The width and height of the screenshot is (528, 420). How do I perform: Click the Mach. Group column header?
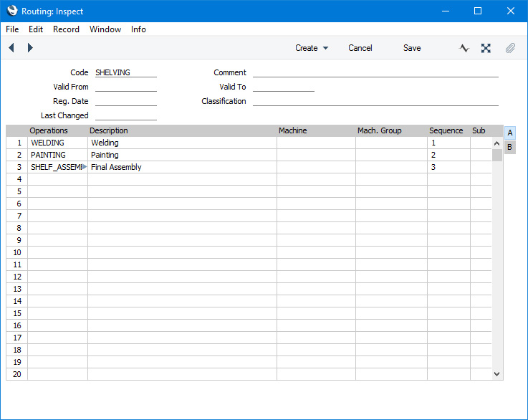click(379, 130)
